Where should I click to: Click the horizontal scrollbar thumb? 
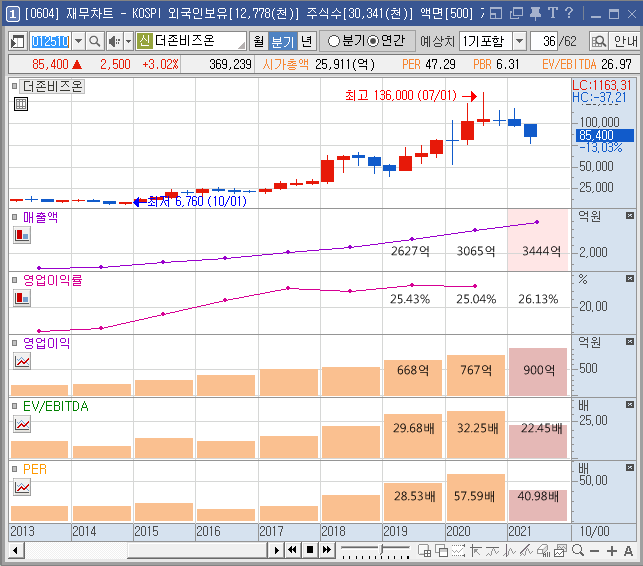pos(198,550)
